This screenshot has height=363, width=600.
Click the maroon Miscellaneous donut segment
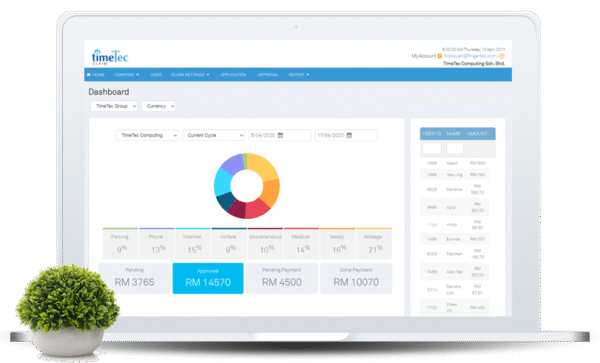click(x=238, y=208)
